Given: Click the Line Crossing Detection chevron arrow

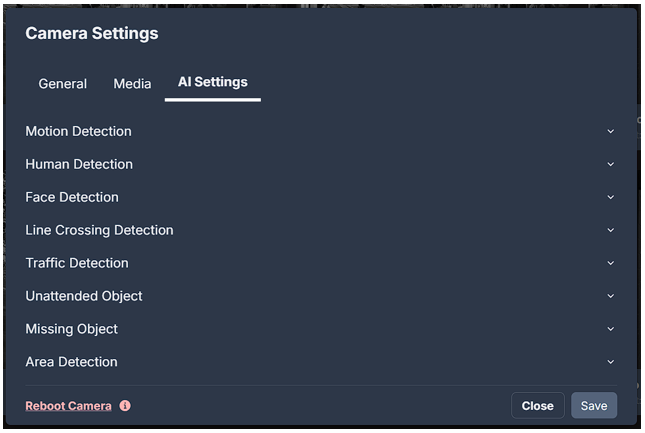Looking at the screenshot, I should 610,230.
